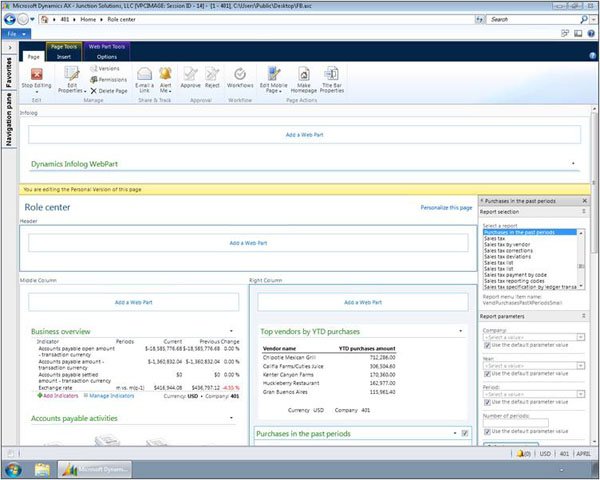Click Add a Web Part in Middle Column
The image size is (600, 480).
tap(134, 302)
